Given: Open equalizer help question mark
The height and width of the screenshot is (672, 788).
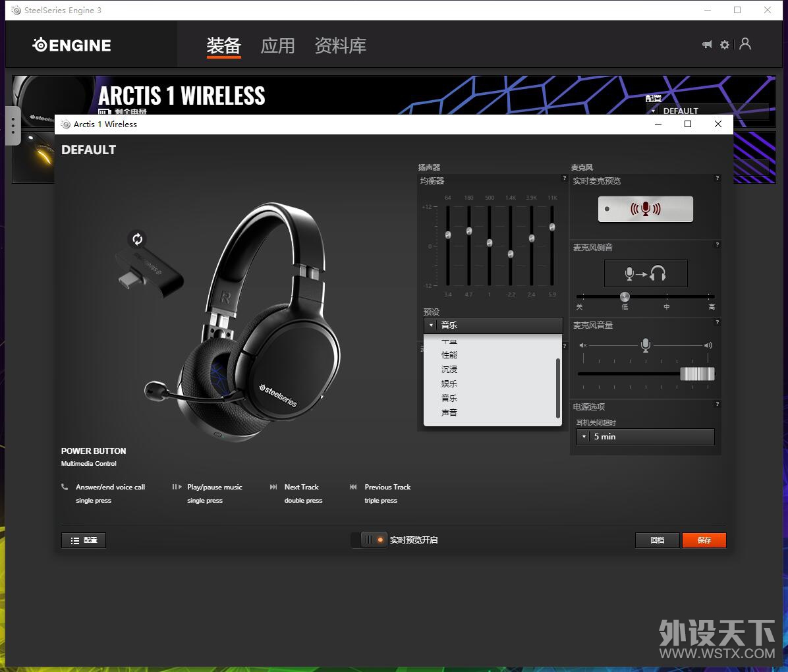Looking at the screenshot, I should coord(565,178).
